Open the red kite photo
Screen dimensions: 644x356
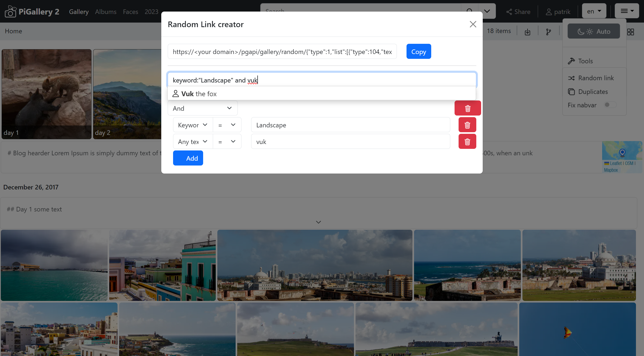pyautogui.click(x=577, y=329)
